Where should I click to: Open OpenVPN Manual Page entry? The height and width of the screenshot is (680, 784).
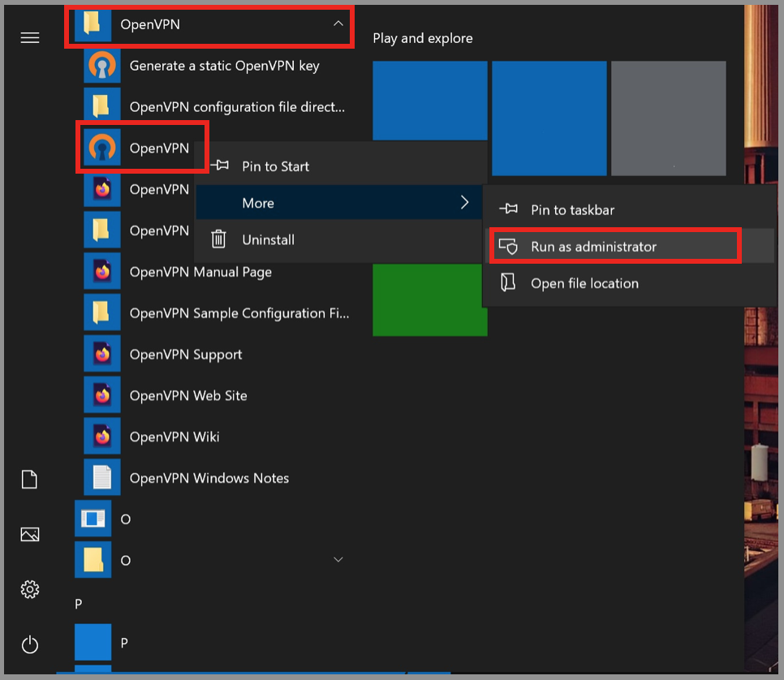[200, 272]
